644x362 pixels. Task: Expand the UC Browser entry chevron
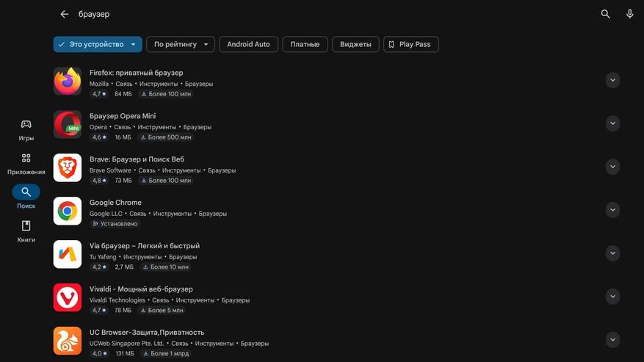click(612, 340)
